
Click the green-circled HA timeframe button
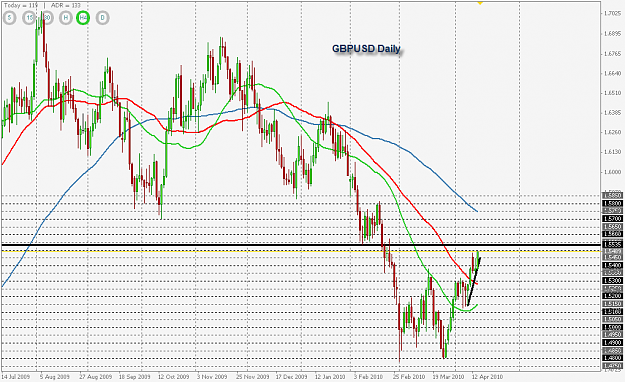(x=83, y=18)
